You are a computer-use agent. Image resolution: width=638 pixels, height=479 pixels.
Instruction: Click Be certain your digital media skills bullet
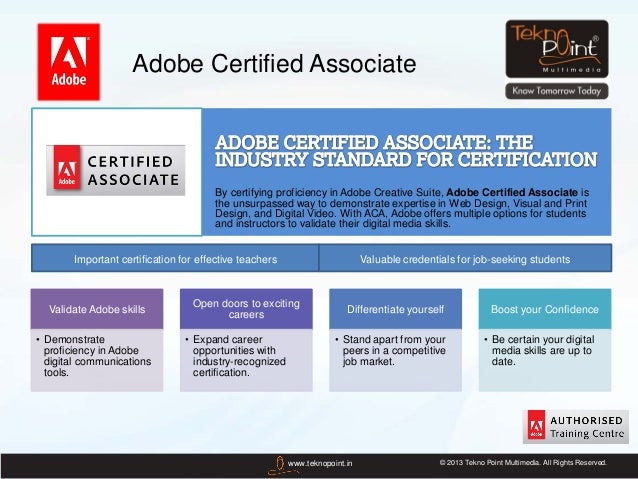(x=542, y=350)
